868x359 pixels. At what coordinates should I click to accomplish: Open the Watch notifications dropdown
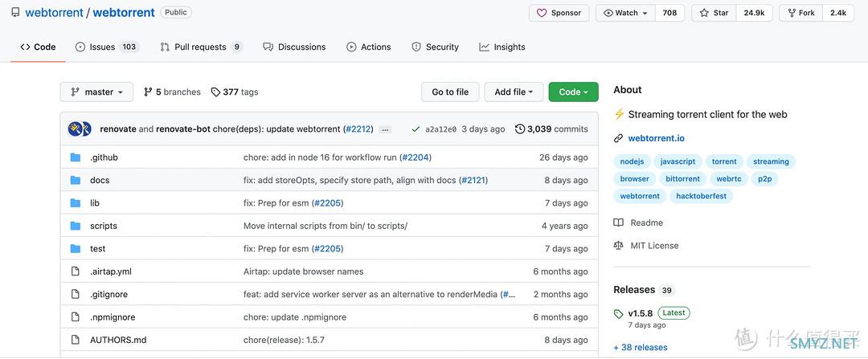tap(625, 13)
